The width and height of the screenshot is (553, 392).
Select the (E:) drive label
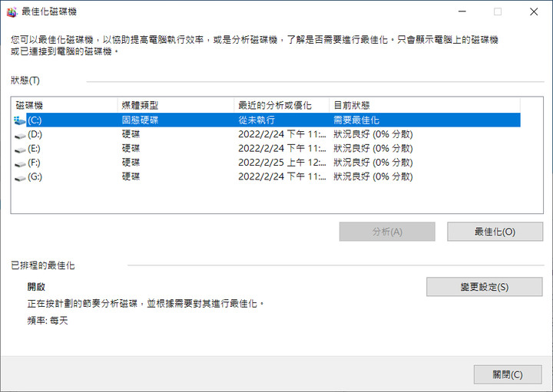coord(34,148)
